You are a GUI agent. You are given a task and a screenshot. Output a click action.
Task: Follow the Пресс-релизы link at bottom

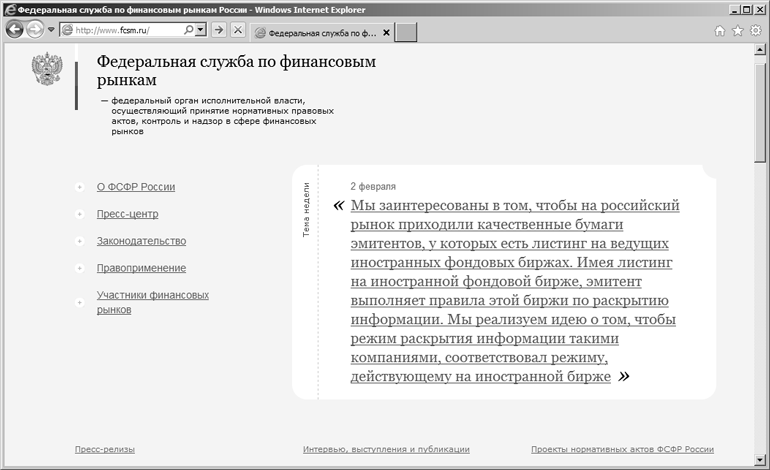105,449
